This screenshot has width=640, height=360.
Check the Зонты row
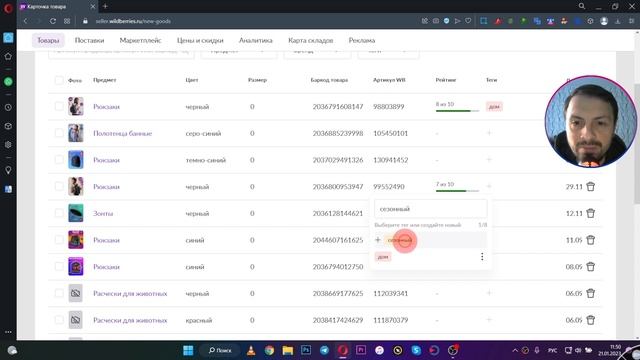(59, 213)
